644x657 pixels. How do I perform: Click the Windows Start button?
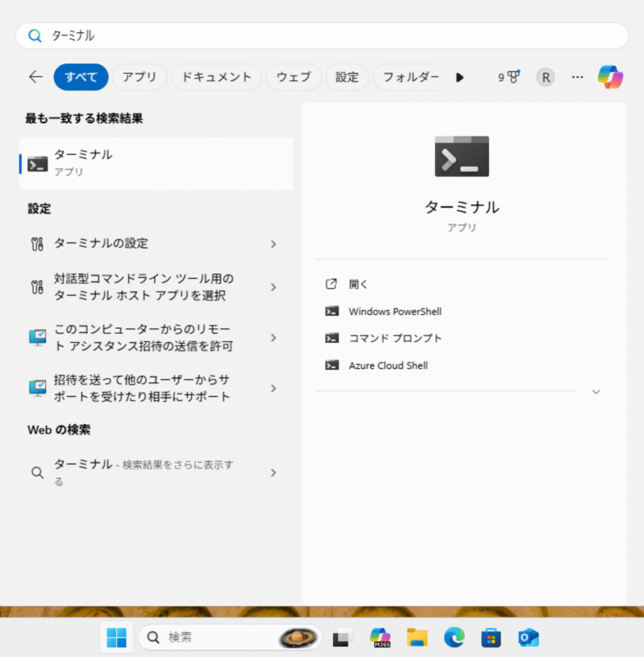click(116, 637)
